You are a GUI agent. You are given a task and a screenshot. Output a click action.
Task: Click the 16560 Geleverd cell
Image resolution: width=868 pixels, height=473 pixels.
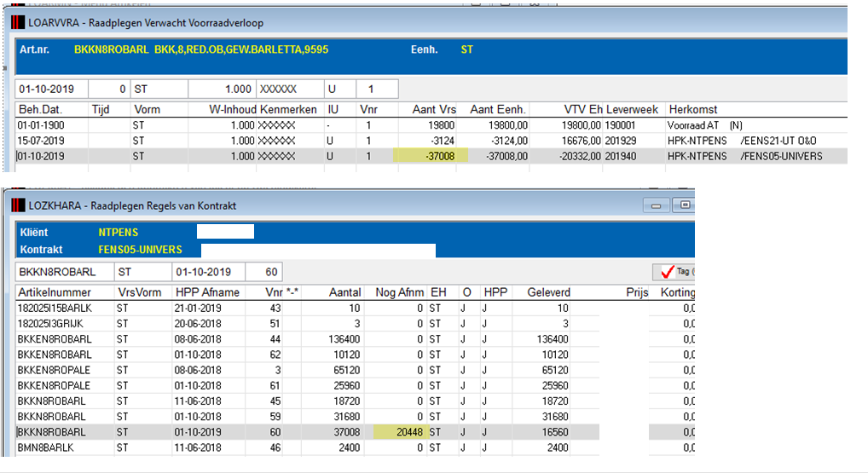pyautogui.click(x=555, y=432)
